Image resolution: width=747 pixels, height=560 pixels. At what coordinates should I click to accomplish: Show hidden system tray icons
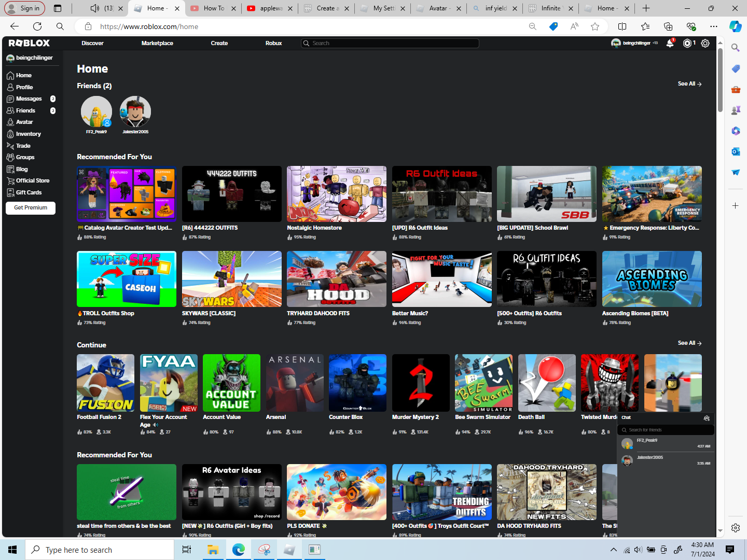click(x=614, y=550)
